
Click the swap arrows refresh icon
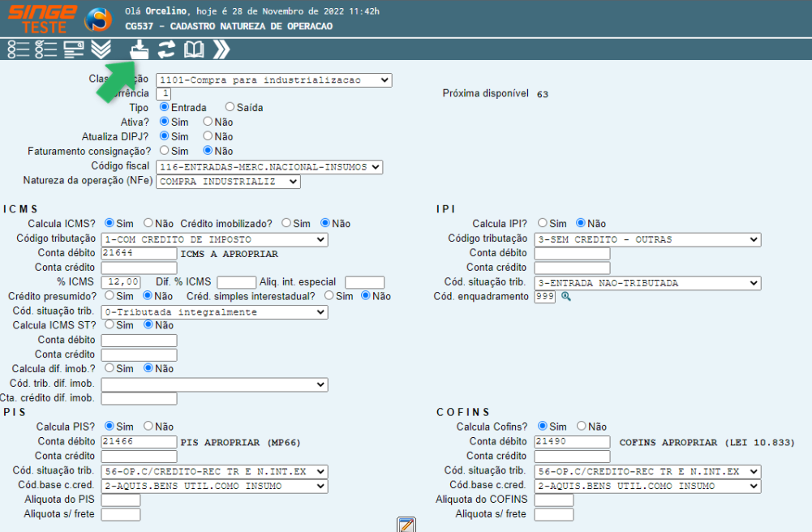(166, 49)
